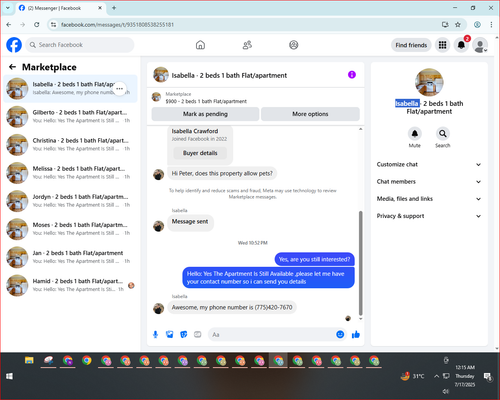This screenshot has height=400, width=500.
Task: Open Moses's conversation in the list
Action: pyautogui.click(x=70, y=229)
